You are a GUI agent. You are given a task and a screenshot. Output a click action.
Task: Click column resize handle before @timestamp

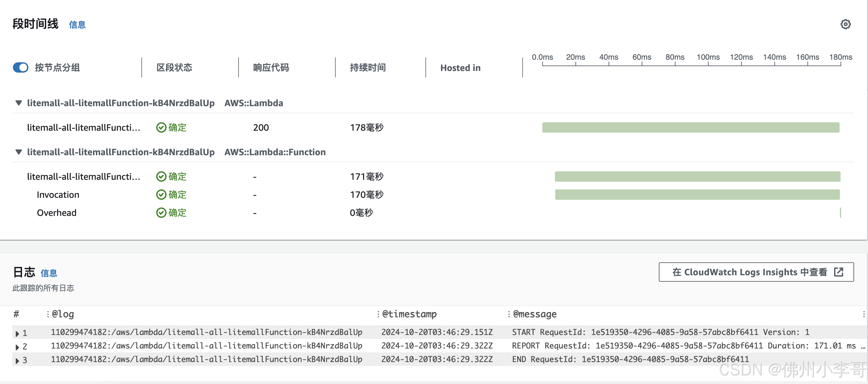[x=378, y=314]
